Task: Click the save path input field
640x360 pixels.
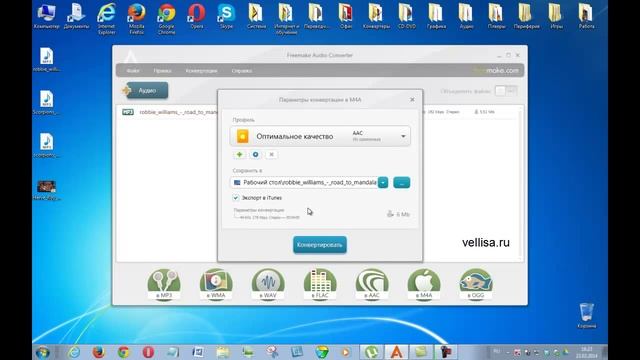Action: click(304, 182)
